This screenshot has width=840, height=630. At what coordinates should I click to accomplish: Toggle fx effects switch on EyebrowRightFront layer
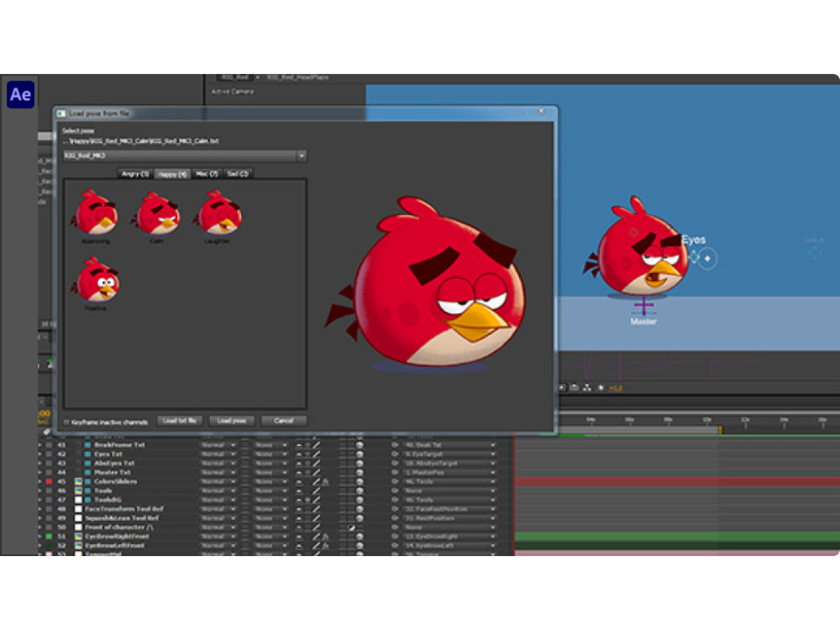point(325,536)
